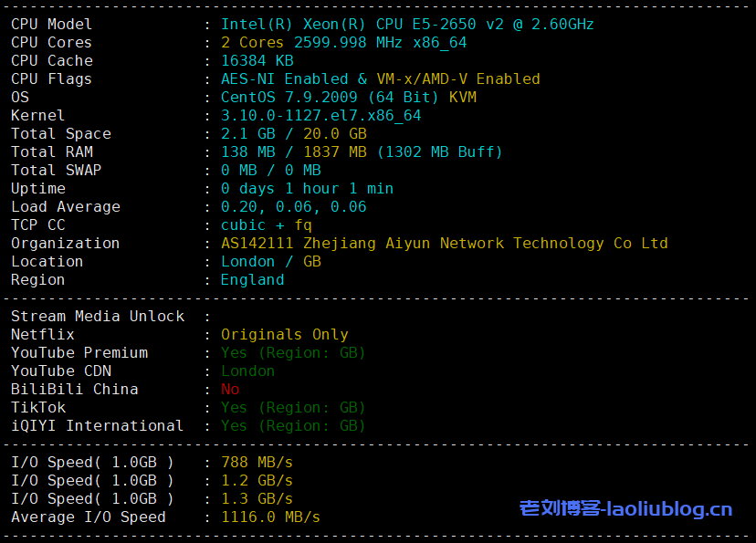Click the Intel Xeon E5-2650 CPU model text
The image size is (756, 543).
pyautogui.click(x=407, y=24)
